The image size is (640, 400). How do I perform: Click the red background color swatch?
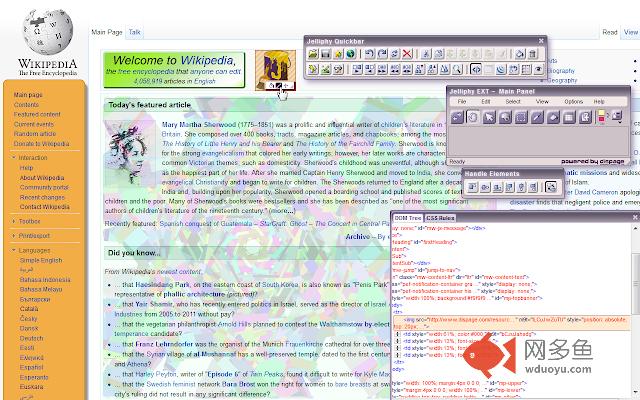tap(601, 120)
